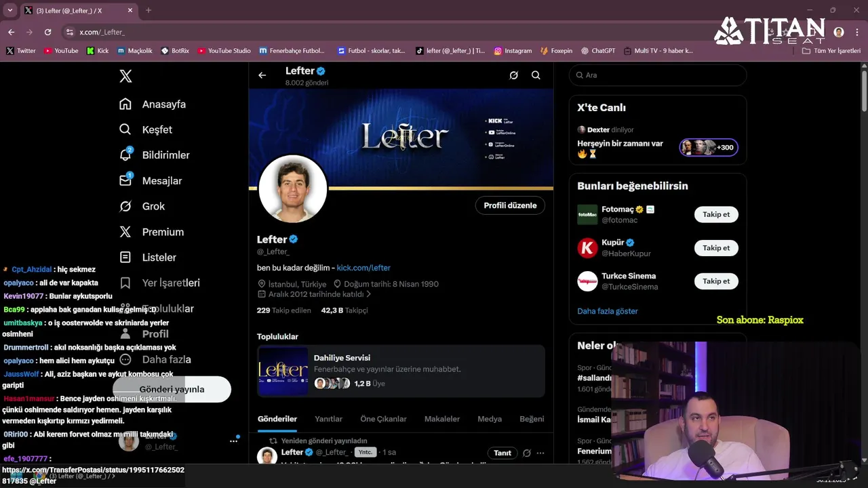Click the Listeler list icon
Screen dimensions: 868x488
pyautogui.click(x=125, y=257)
